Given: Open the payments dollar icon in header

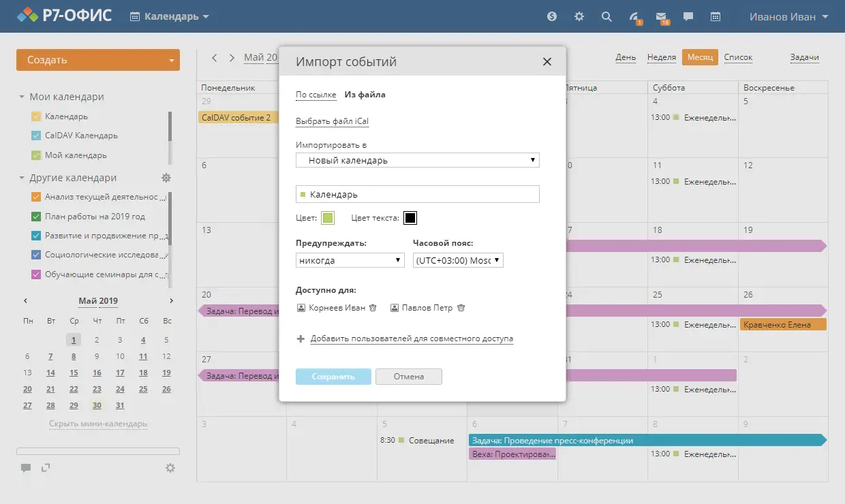Looking at the screenshot, I should (x=552, y=16).
